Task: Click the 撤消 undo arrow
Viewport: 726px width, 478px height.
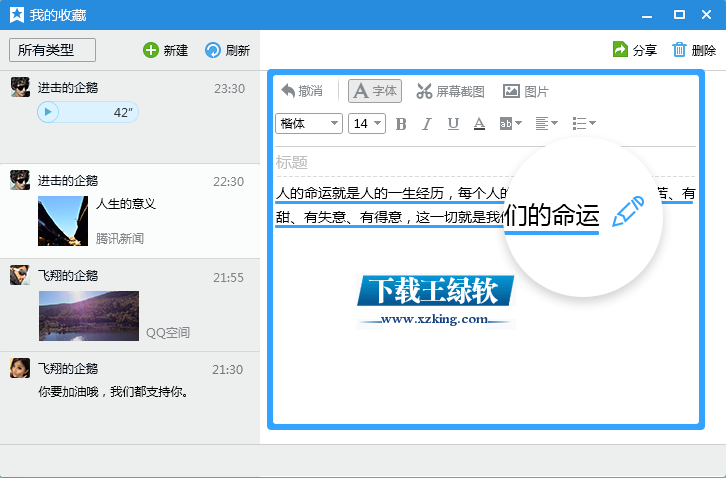Action: 288,91
